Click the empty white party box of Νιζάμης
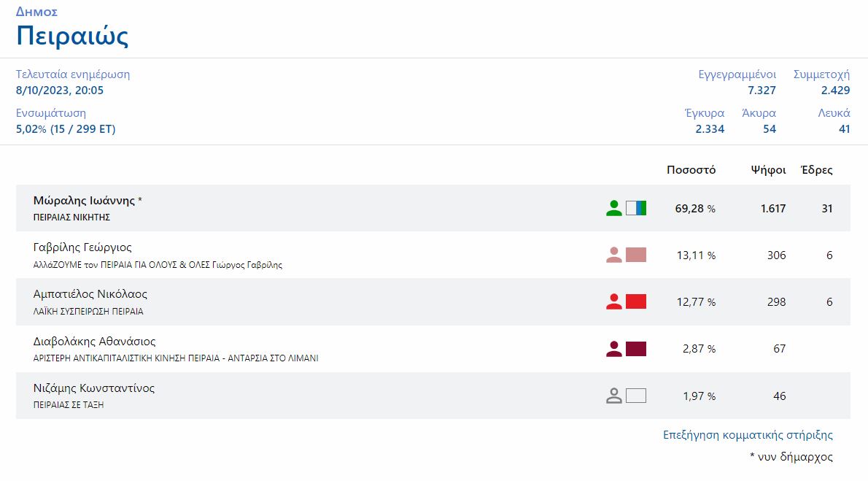 pos(636,396)
